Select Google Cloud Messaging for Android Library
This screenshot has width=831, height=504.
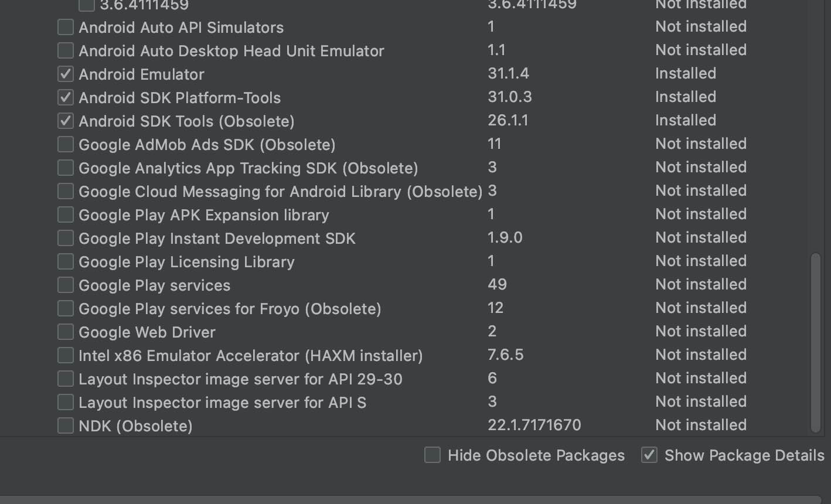coord(66,191)
